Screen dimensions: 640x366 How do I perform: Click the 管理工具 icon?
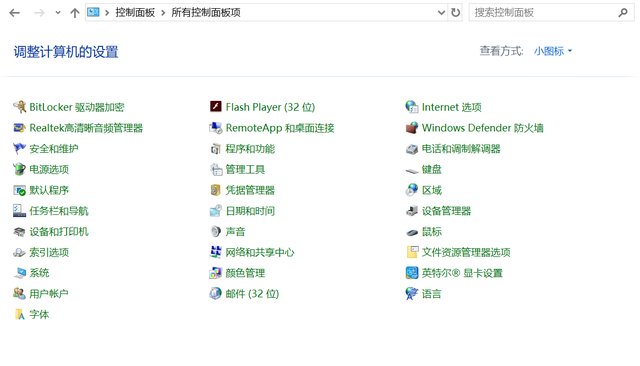[x=216, y=169]
